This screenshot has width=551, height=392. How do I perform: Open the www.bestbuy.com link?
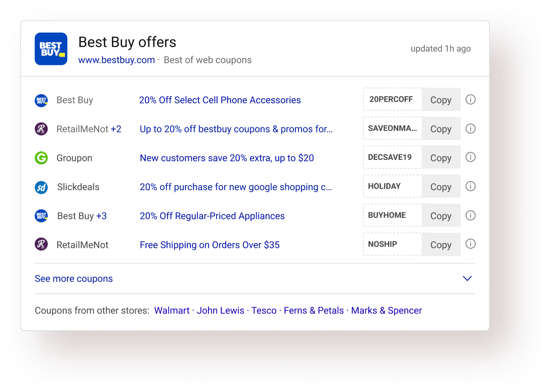coord(116,60)
